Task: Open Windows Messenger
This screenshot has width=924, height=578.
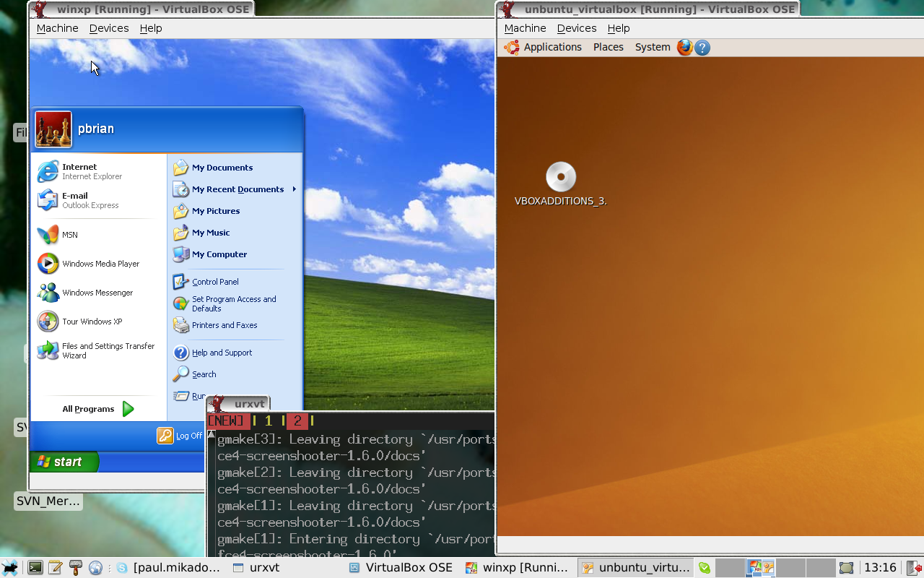Action: tap(97, 293)
